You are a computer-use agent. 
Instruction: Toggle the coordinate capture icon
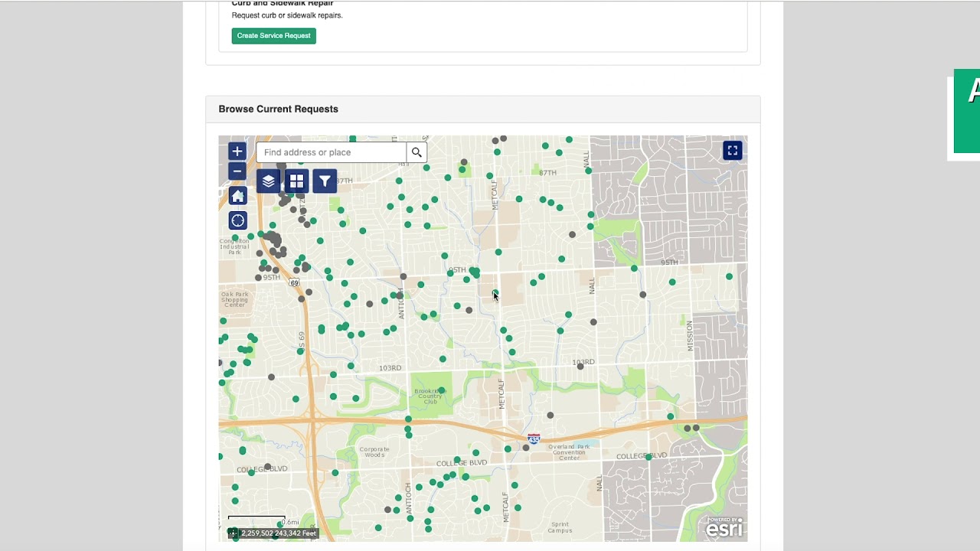point(233,533)
